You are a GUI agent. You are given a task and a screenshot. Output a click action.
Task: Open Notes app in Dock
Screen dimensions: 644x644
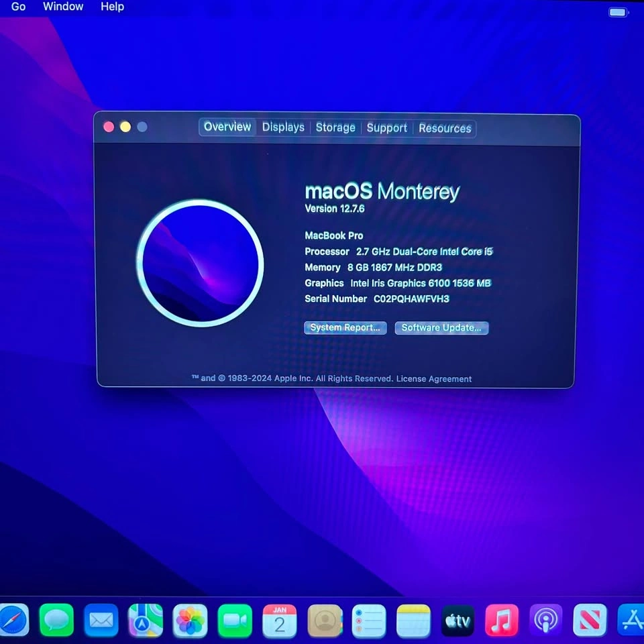[413, 620]
